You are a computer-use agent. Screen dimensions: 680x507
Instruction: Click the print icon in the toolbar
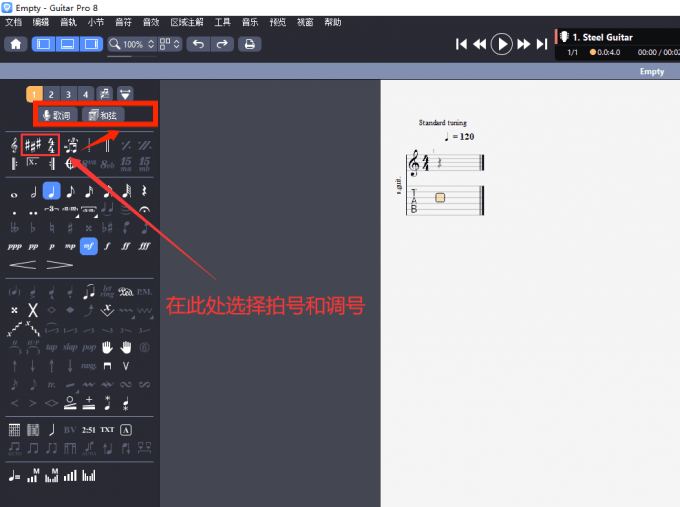pos(249,44)
